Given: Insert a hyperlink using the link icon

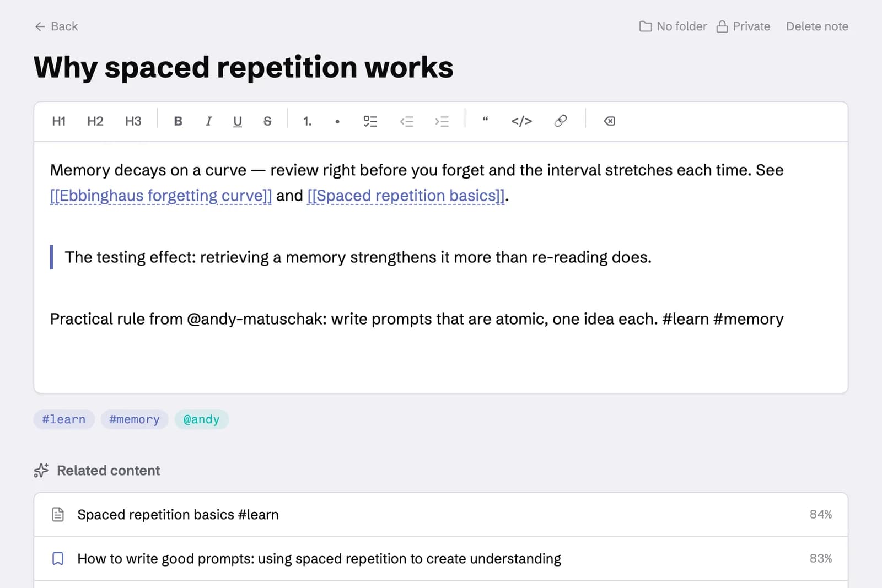Looking at the screenshot, I should tap(561, 121).
